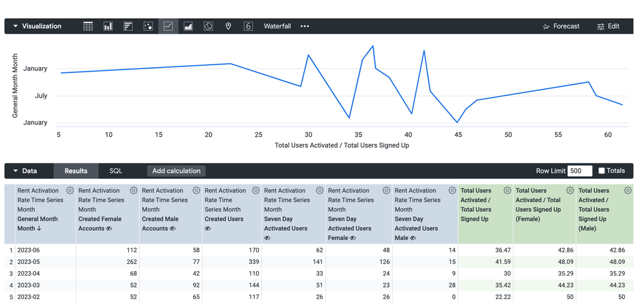Select the table visualization icon
This screenshot has width=644, height=304.
tap(88, 26)
